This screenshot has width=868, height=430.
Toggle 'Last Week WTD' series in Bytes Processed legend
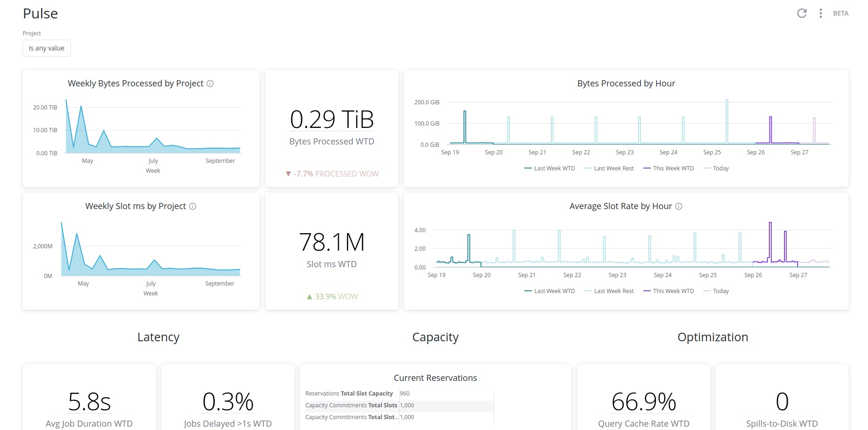549,169
